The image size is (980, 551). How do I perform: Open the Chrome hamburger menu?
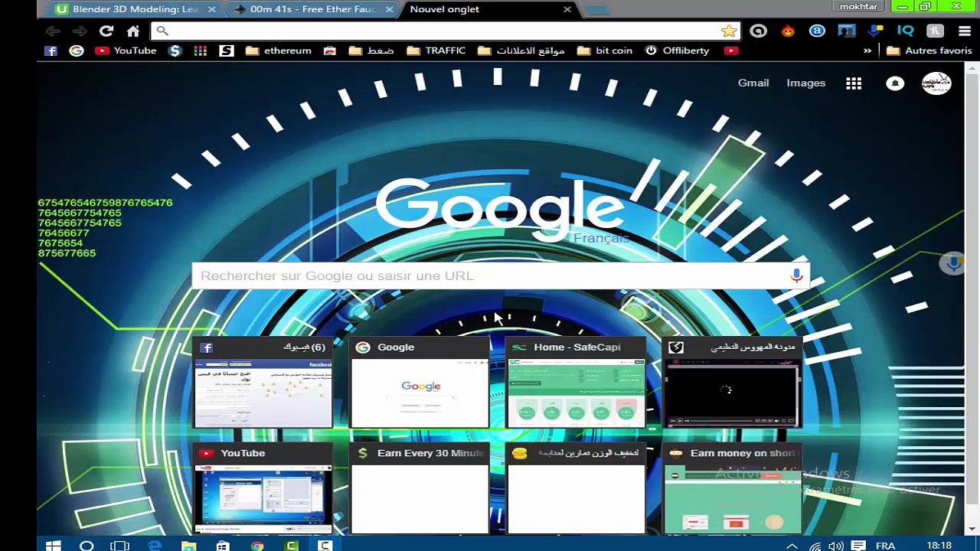coord(964,31)
